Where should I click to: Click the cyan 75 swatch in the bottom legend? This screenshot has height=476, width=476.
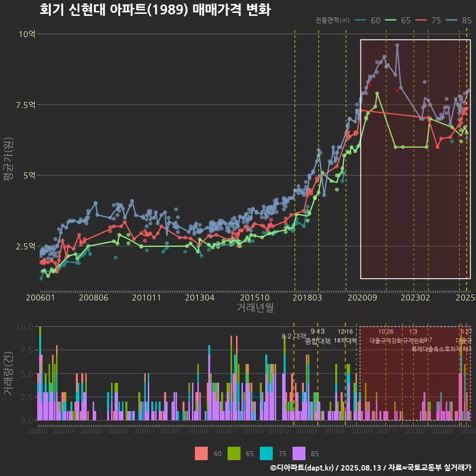pos(266,454)
